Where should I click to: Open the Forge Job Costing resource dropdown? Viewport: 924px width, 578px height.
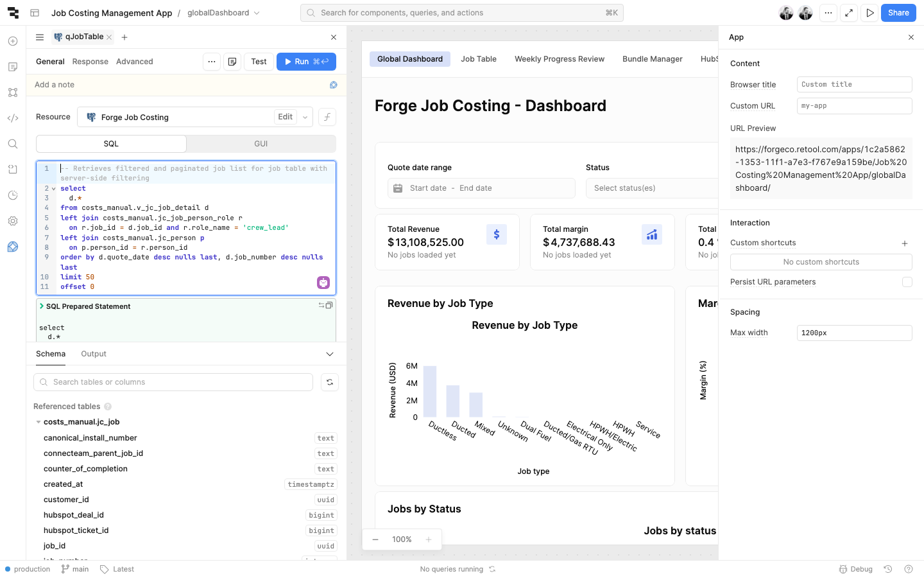(x=305, y=117)
